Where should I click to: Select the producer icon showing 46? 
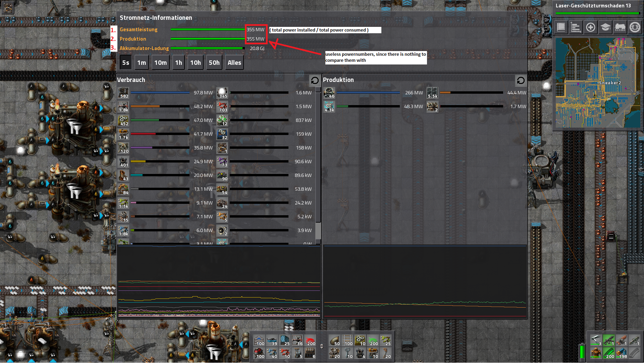click(329, 93)
